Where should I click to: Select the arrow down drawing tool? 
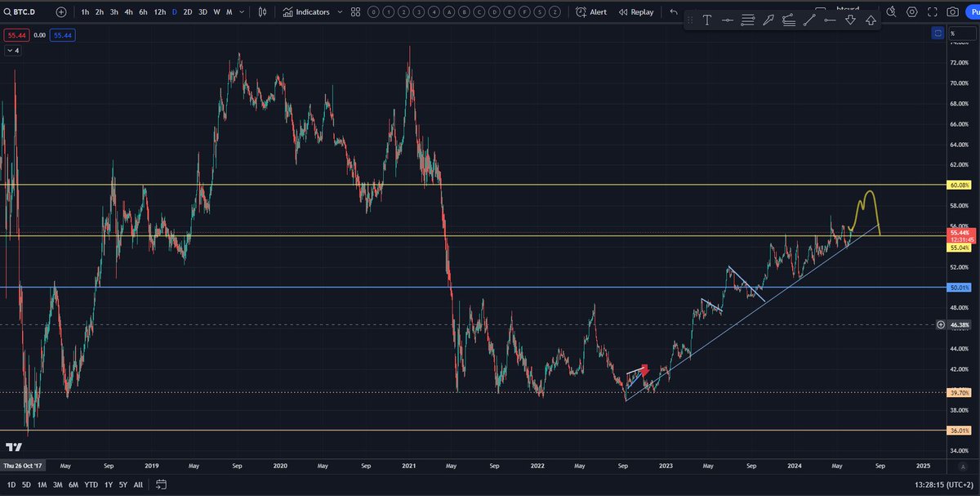tap(850, 20)
